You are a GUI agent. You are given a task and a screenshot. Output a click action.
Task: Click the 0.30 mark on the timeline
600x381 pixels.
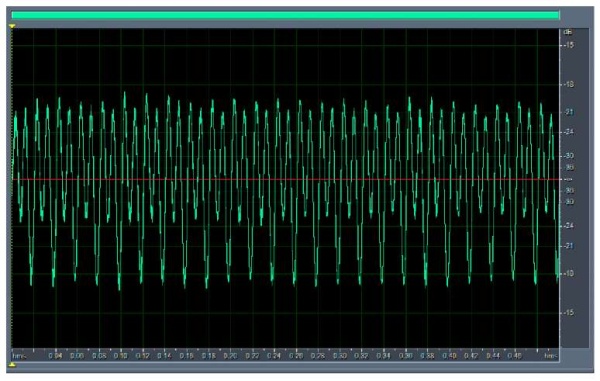pos(340,356)
